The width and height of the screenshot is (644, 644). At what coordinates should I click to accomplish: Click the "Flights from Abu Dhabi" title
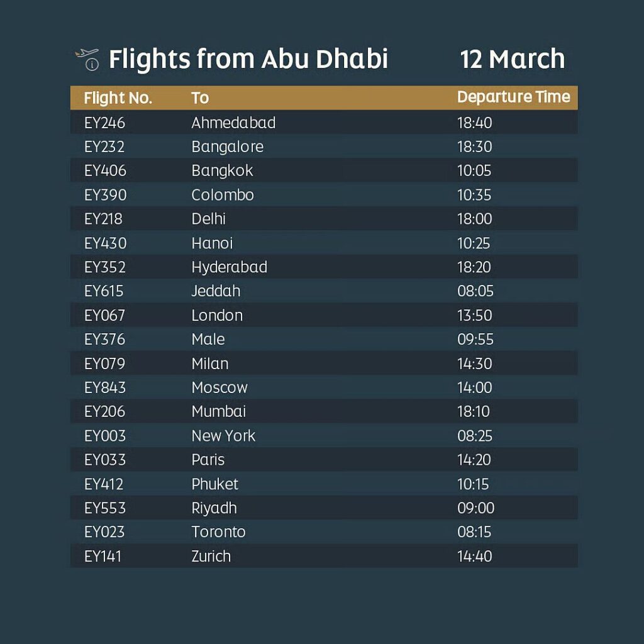tap(248, 59)
